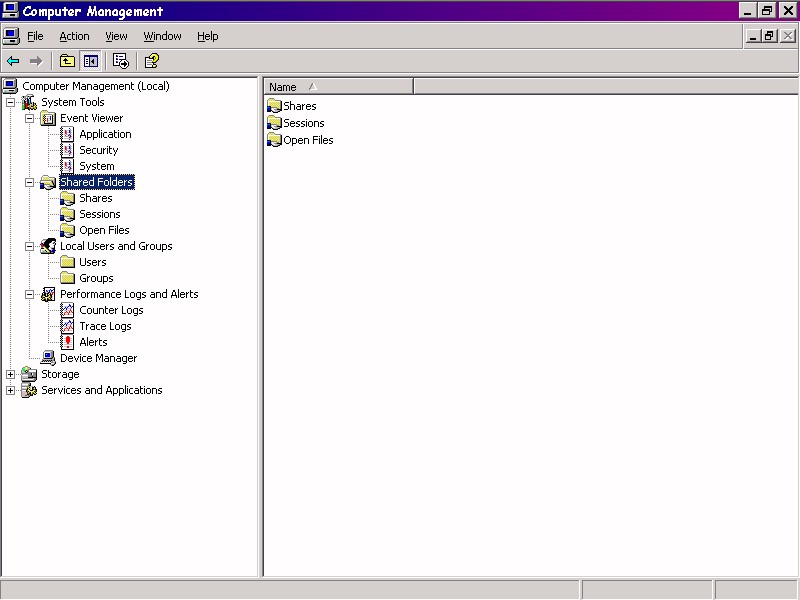Select the Trace Logs tree label
The image size is (800, 600).
105,326
